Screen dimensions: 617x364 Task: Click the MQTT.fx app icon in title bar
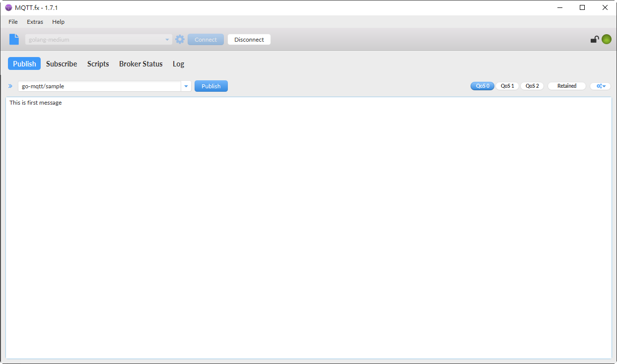point(8,7)
